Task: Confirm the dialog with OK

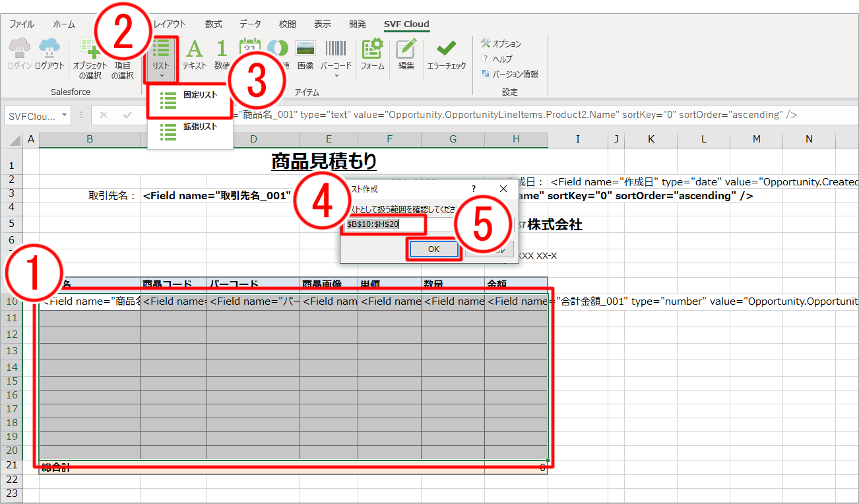Action: [433, 249]
